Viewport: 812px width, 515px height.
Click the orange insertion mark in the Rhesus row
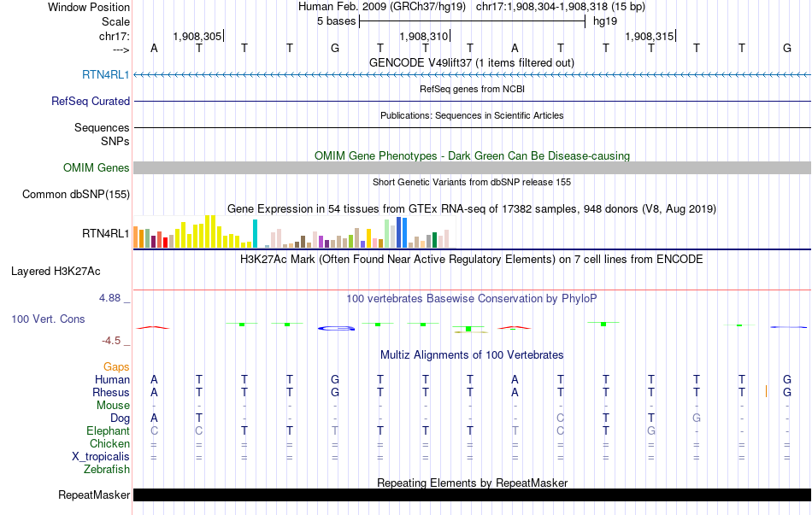(x=766, y=391)
